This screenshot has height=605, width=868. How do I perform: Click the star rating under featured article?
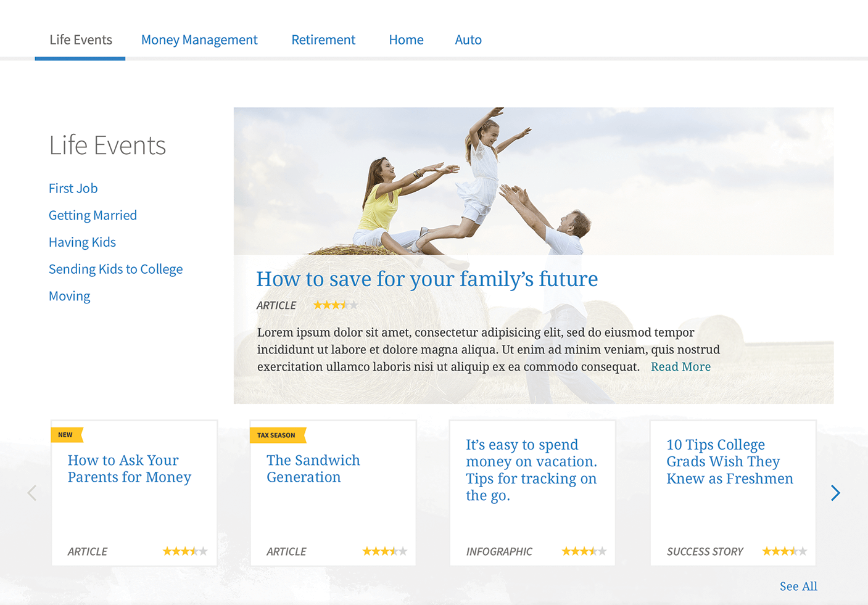click(x=335, y=305)
